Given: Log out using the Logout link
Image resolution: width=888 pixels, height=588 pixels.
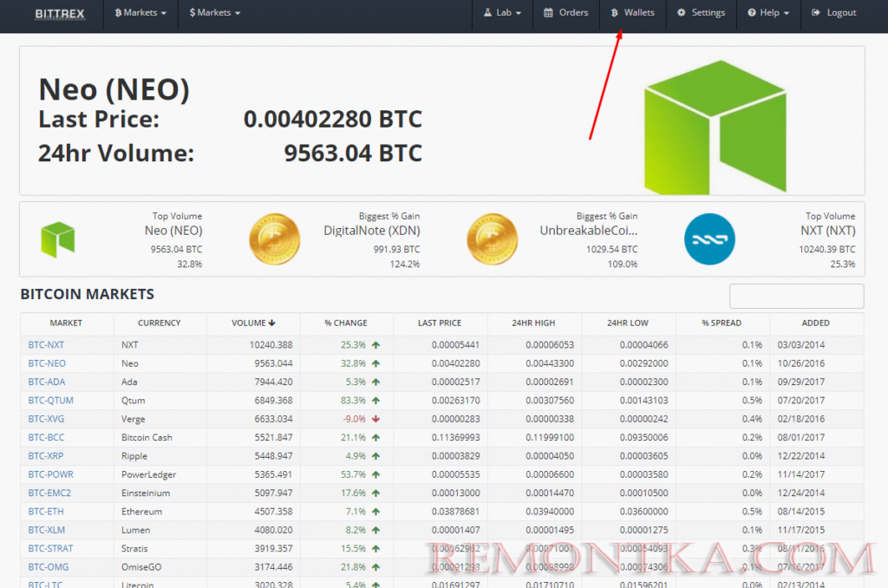Looking at the screenshot, I should 833,12.
